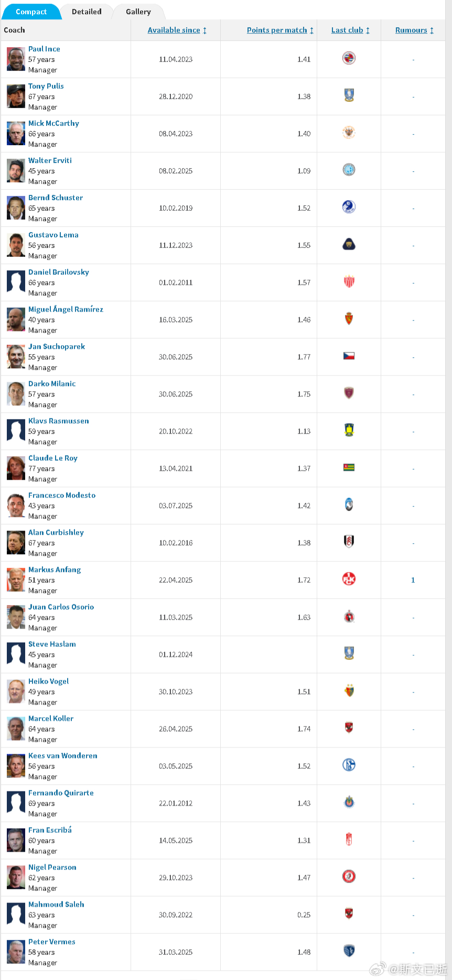Open Klavs Rasmussen's last club crest
The image size is (452, 980).
349,430
